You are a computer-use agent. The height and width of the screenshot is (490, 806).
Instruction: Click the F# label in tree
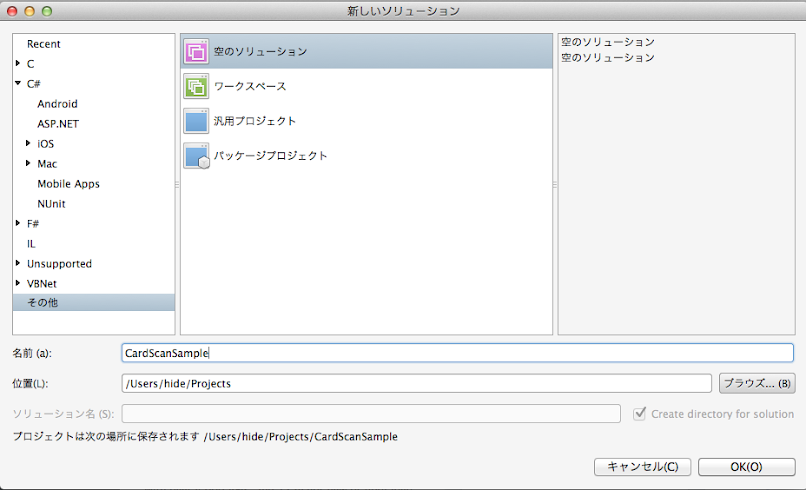click(x=33, y=224)
